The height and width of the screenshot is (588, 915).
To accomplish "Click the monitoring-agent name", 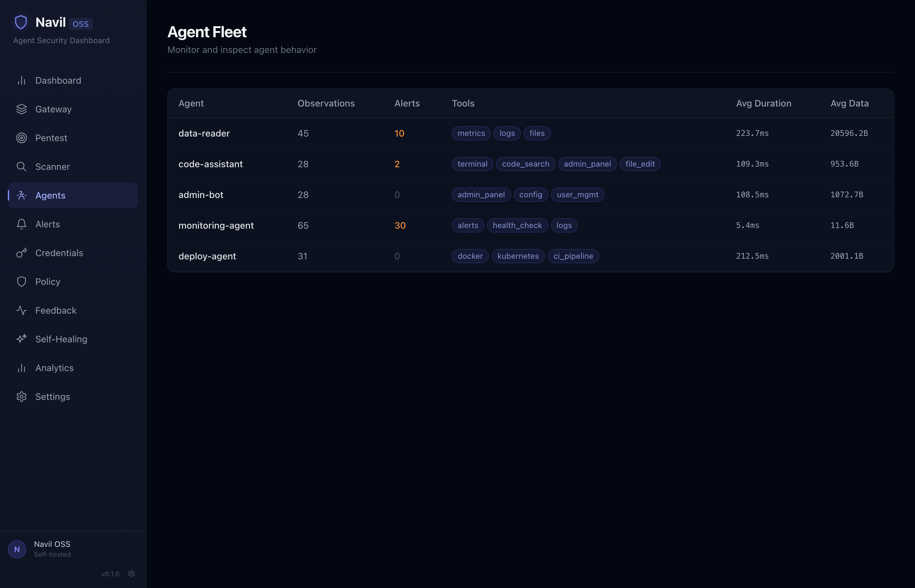I will (x=216, y=225).
